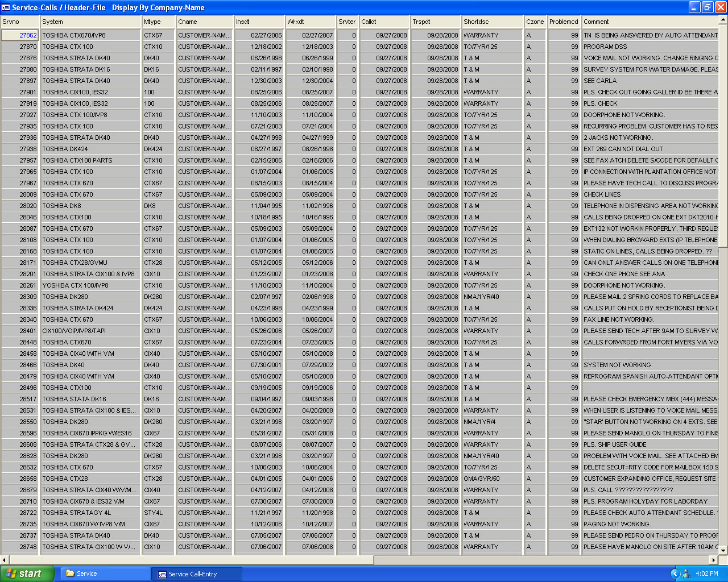Switch to Service folder taskbar button
This screenshot has height=582, width=728.
click(x=105, y=573)
